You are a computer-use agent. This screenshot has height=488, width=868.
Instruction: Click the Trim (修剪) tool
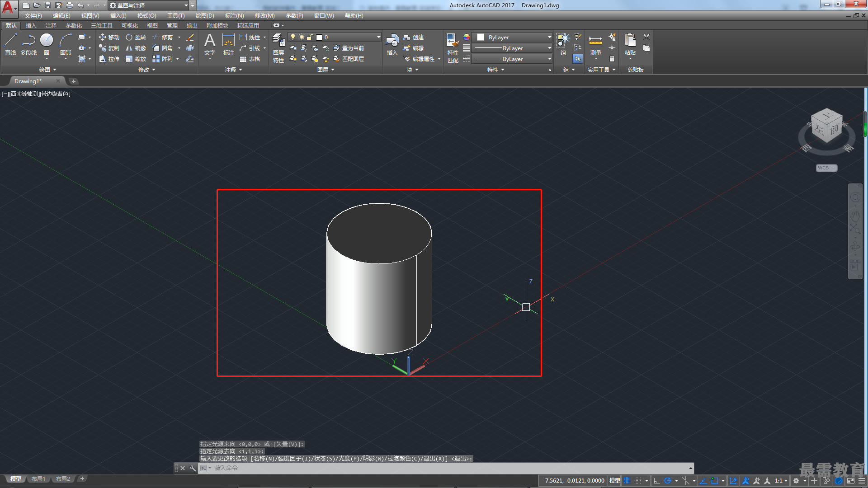pyautogui.click(x=162, y=37)
